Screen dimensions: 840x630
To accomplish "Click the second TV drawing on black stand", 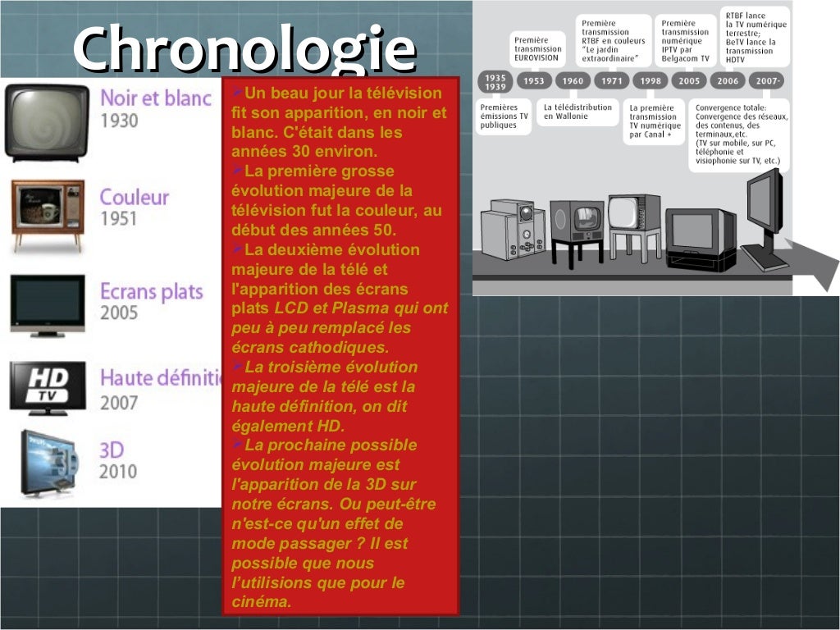I will [x=577, y=233].
